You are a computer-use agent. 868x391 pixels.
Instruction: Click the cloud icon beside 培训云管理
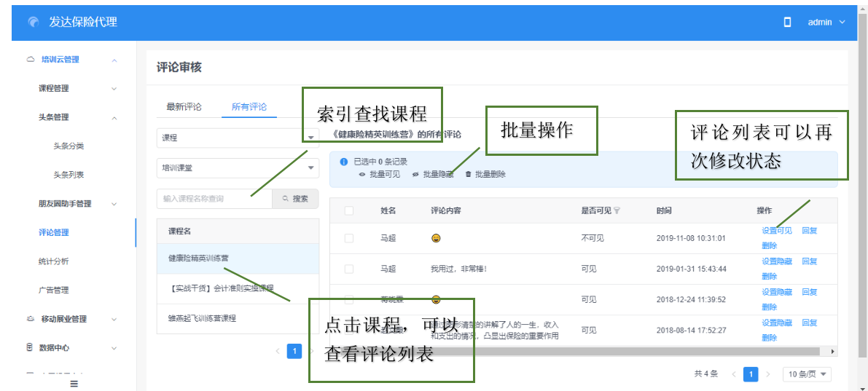[31, 60]
